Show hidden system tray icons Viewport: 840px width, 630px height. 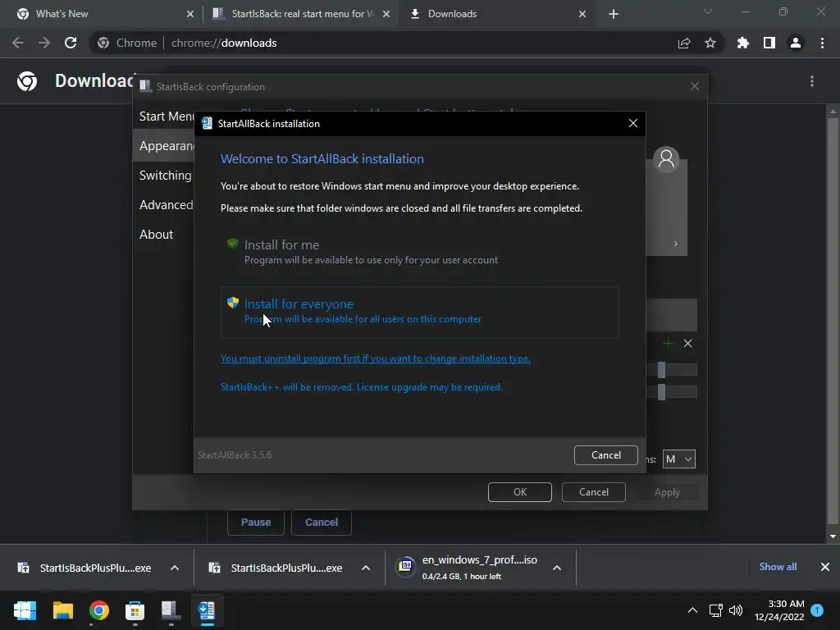click(692, 610)
